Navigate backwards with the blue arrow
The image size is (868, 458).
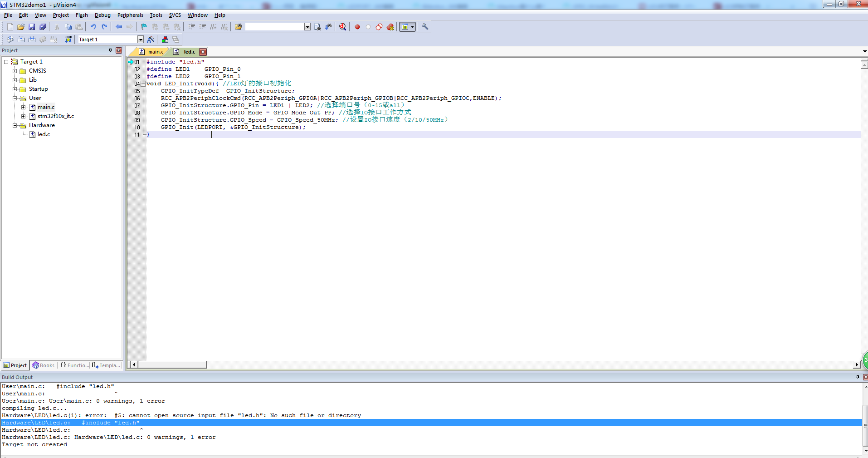pos(119,27)
